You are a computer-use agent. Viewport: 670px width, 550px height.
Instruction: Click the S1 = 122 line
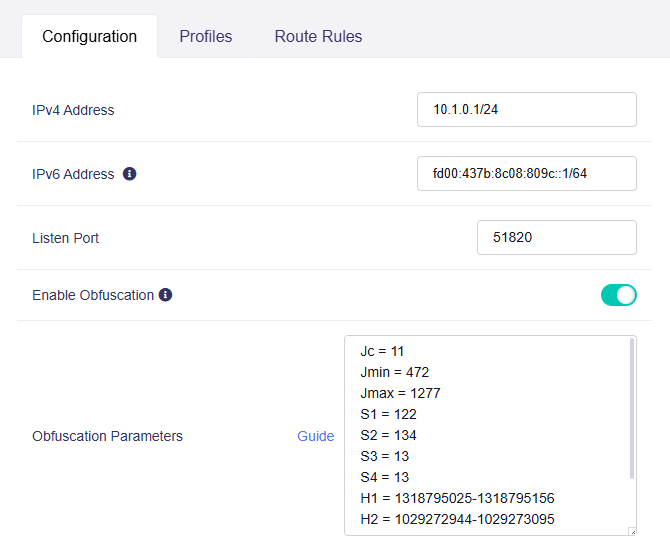[x=388, y=414]
